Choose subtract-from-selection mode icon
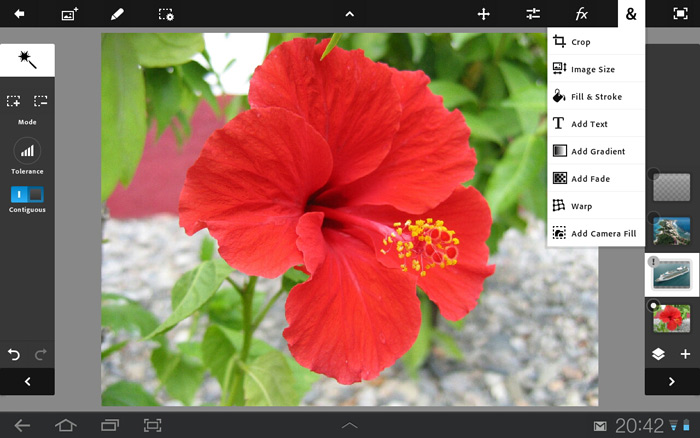Viewport: 700px width, 438px height. (41, 101)
